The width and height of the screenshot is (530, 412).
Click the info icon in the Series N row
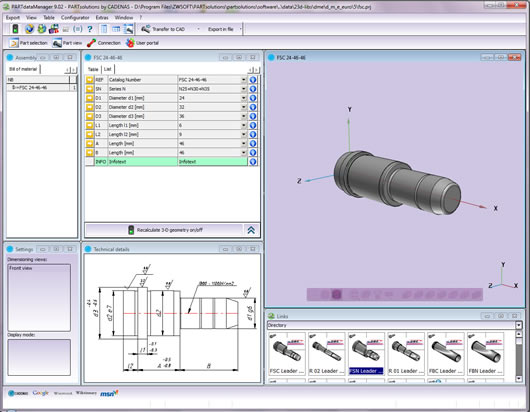click(x=253, y=89)
